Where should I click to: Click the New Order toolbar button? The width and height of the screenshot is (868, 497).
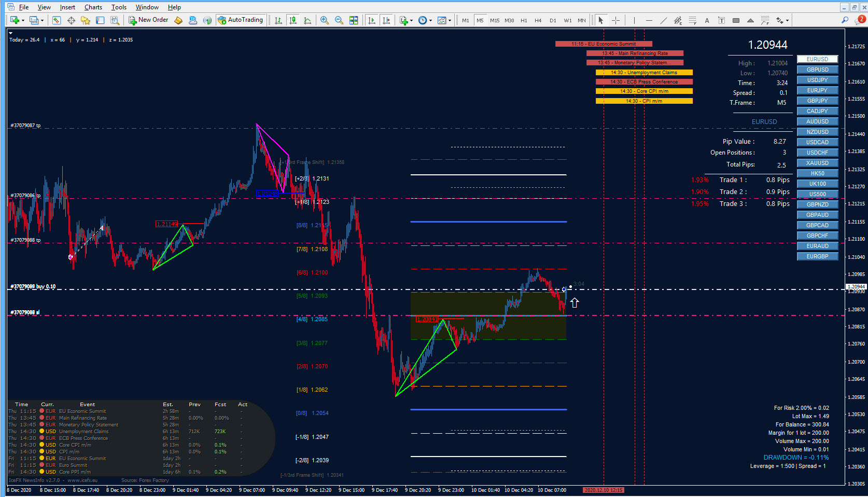pyautogui.click(x=149, y=20)
